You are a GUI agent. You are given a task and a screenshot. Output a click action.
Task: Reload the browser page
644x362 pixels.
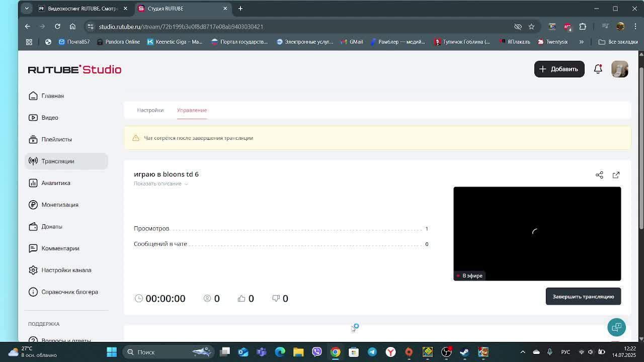[x=57, y=26]
